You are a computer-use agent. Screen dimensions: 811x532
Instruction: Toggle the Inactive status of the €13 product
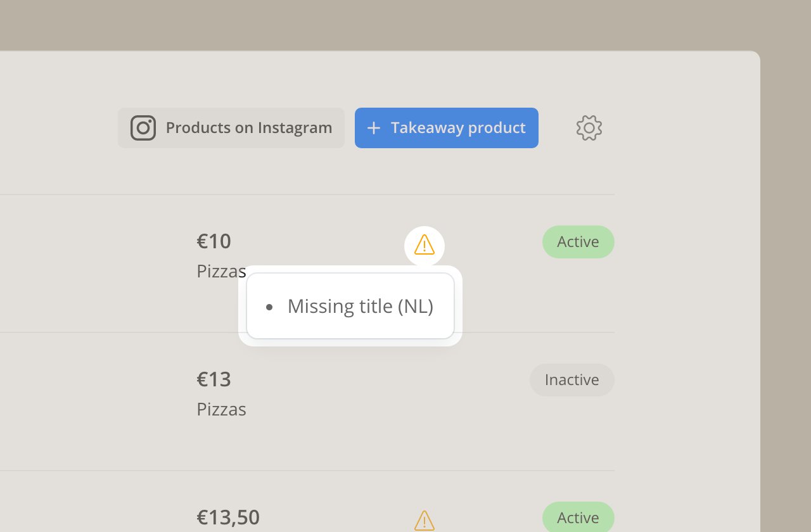pyautogui.click(x=572, y=380)
